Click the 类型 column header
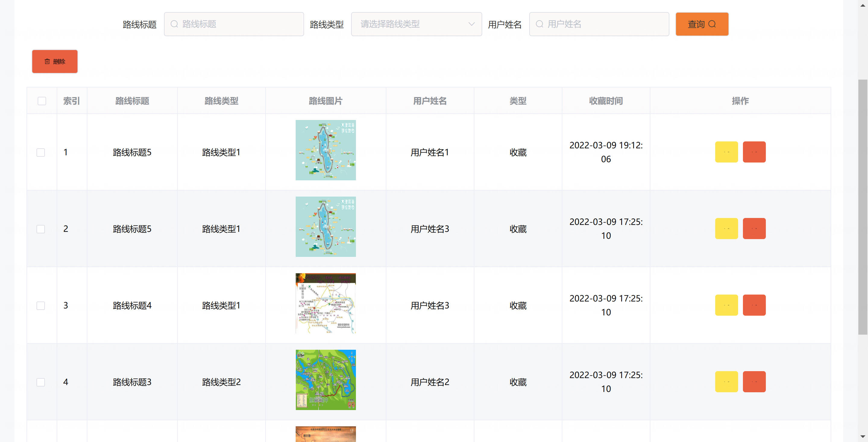This screenshot has height=442, width=868. click(518, 101)
